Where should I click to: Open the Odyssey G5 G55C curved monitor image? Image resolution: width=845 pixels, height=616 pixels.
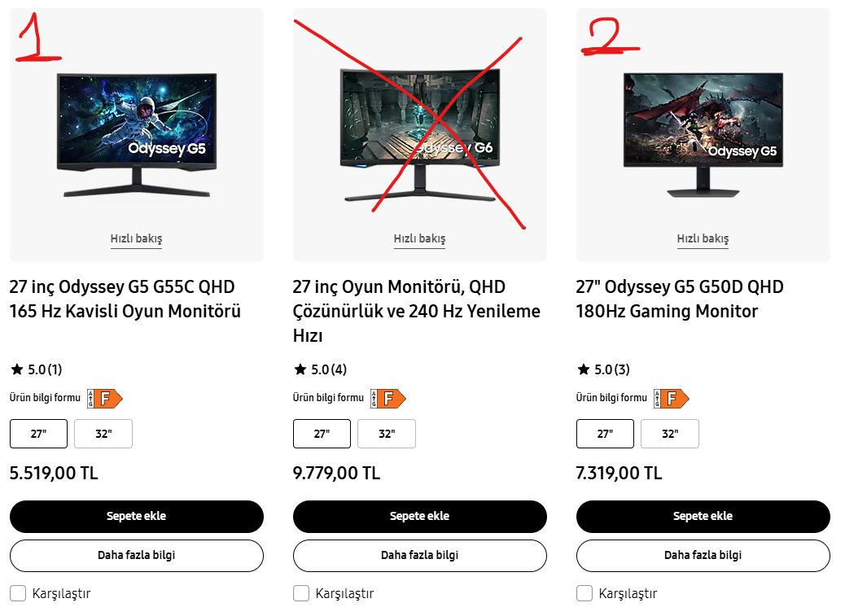[x=137, y=134]
